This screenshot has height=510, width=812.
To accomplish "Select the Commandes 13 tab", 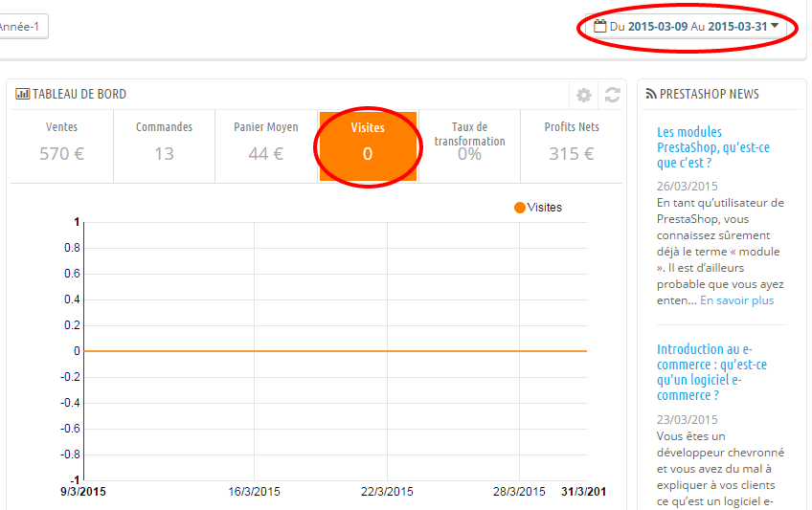I will (164, 146).
